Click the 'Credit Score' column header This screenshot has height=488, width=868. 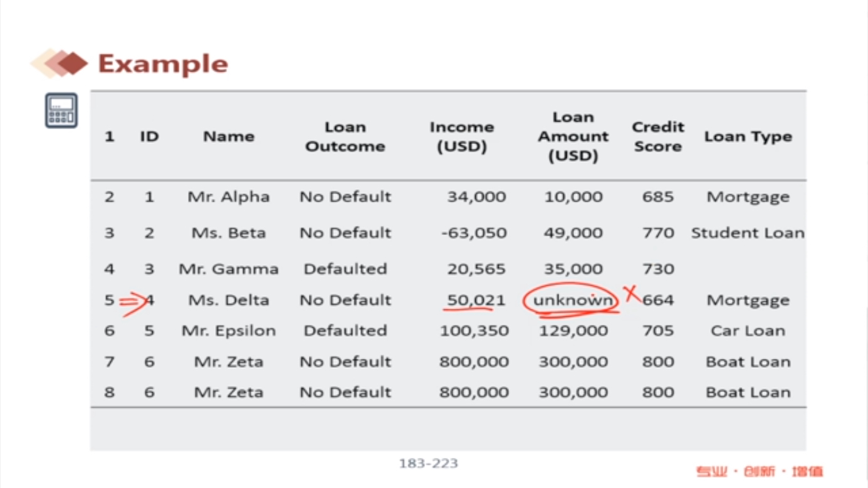(657, 137)
